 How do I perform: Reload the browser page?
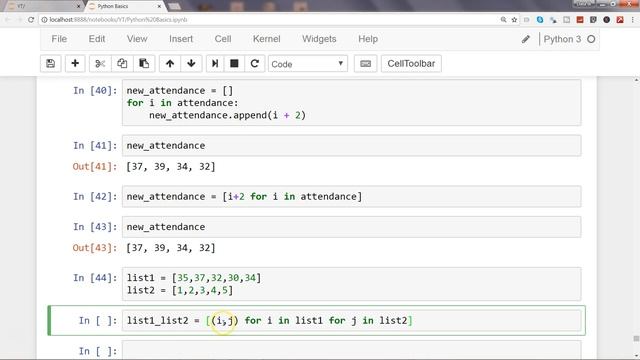[31, 20]
